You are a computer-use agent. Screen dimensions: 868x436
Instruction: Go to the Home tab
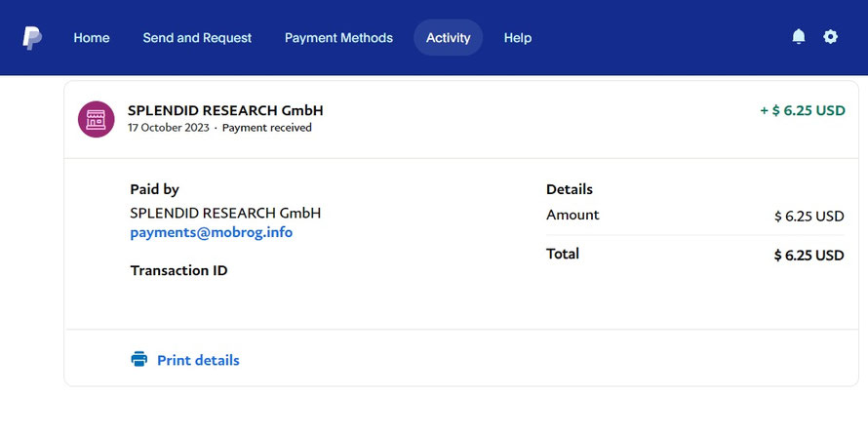click(x=92, y=38)
